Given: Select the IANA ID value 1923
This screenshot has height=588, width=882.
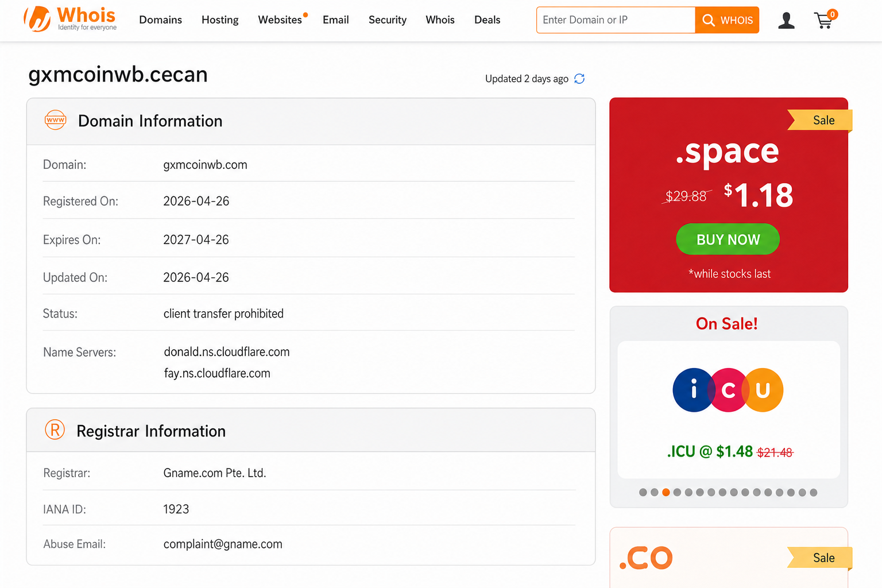Looking at the screenshot, I should 176,509.
